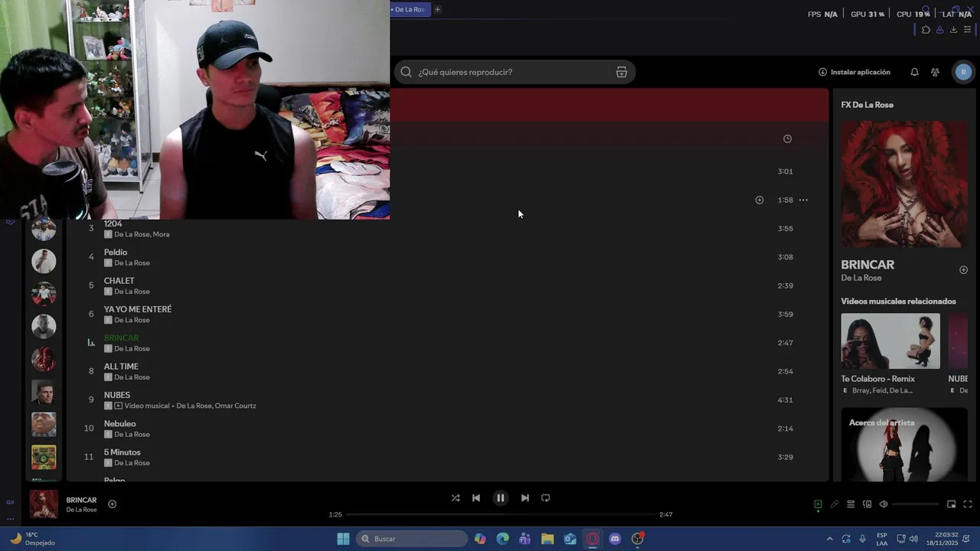980x551 pixels.
Task: Open the miniplayer
Action: pos(952,504)
